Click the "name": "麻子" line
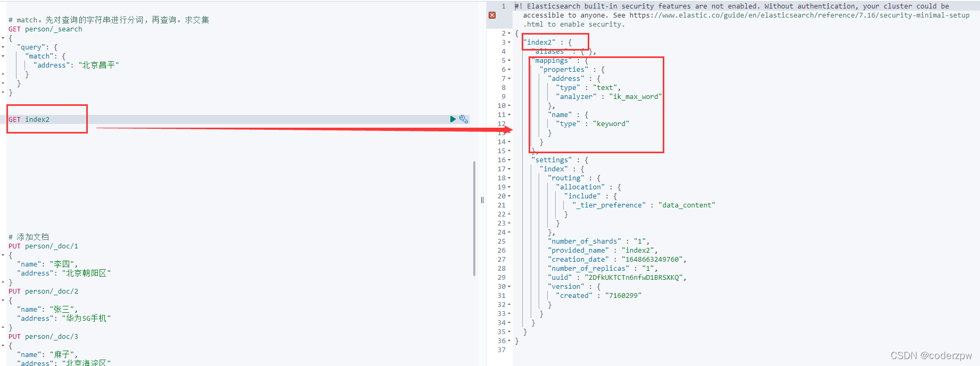Image resolution: width=980 pixels, height=366 pixels. [x=47, y=354]
